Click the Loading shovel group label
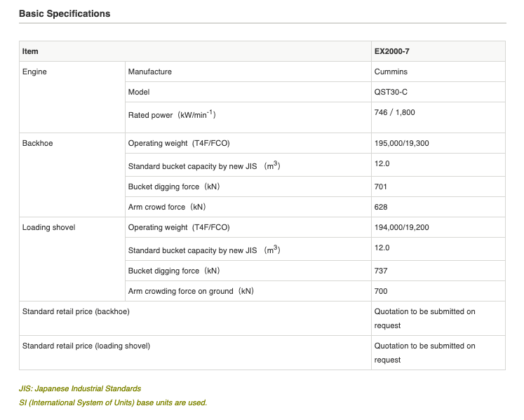The height and width of the screenshot is (420, 524). click(49, 227)
